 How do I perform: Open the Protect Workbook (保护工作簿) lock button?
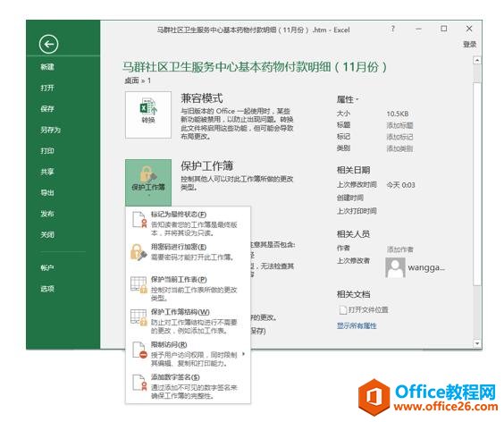[148, 182]
